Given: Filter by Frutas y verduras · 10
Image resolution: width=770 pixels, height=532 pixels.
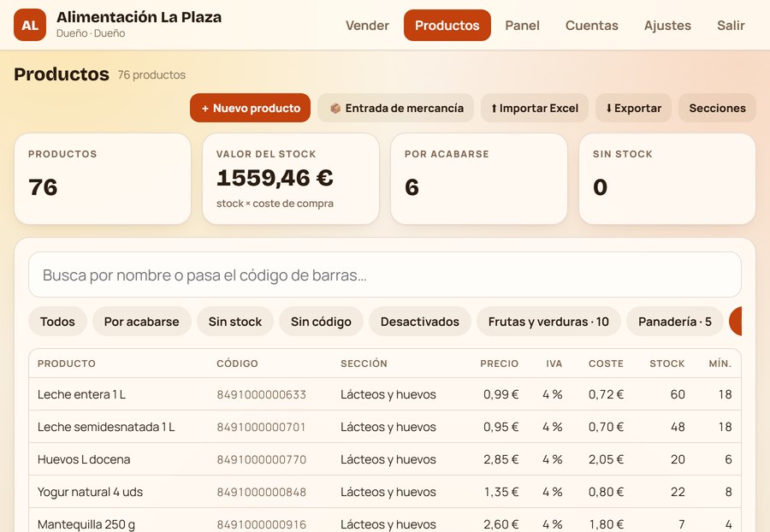Looking at the screenshot, I should click(x=548, y=322).
